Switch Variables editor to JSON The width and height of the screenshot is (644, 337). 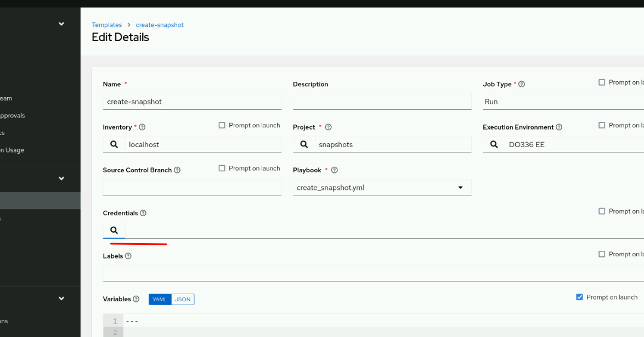(x=183, y=299)
